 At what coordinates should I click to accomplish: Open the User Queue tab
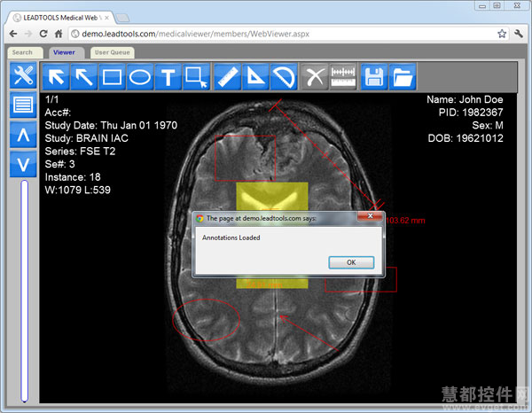point(113,52)
